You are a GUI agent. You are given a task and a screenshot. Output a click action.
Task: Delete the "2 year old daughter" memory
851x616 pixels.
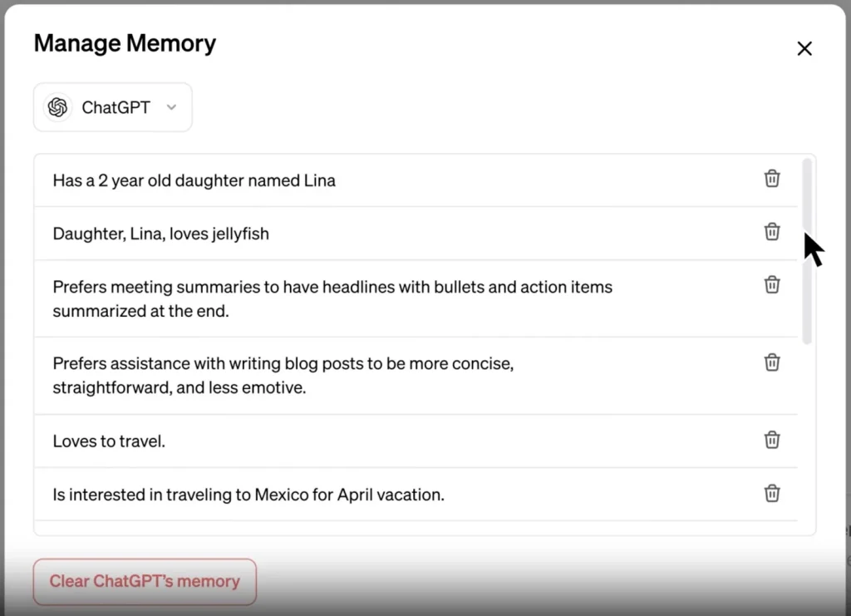(x=772, y=179)
